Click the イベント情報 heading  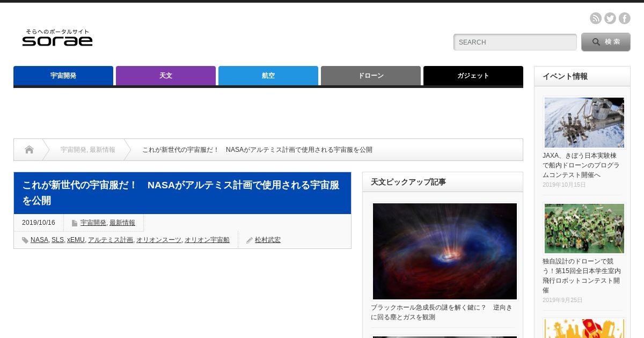(x=565, y=76)
